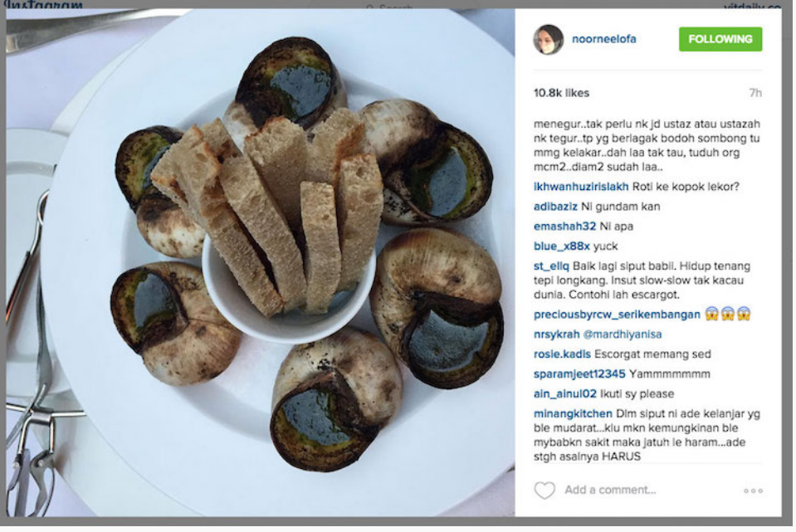Image resolution: width=796 pixels, height=532 pixels.
Task: Visit emashah32's profile
Action: 564,226
